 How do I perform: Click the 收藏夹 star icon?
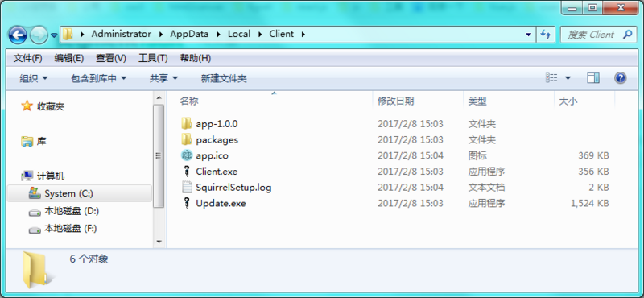coord(27,106)
